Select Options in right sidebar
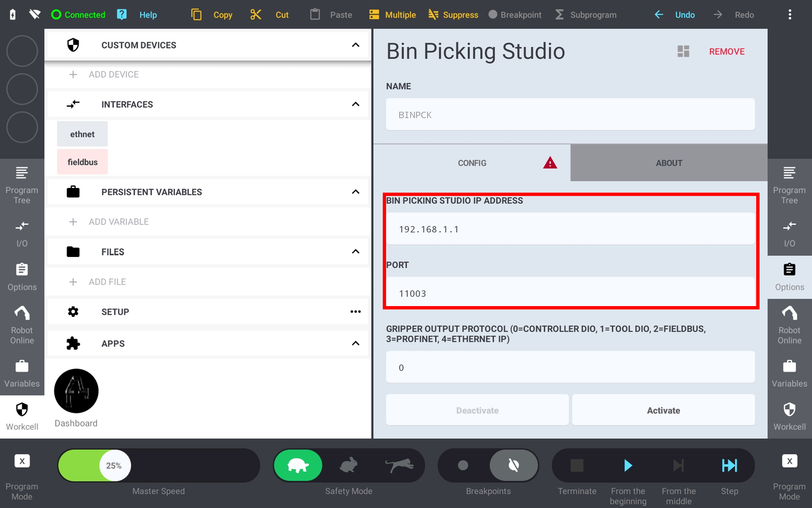812x508 pixels. 789,277
